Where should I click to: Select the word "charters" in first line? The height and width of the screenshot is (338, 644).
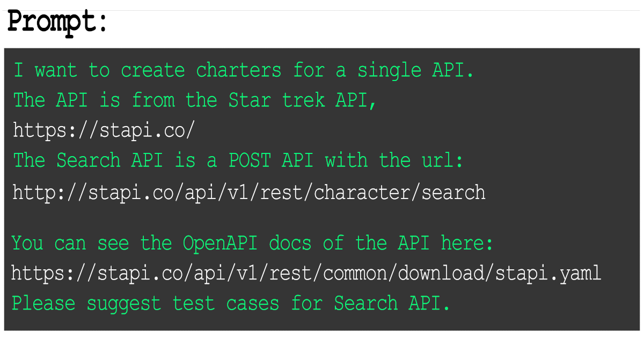pyautogui.click(x=238, y=70)
